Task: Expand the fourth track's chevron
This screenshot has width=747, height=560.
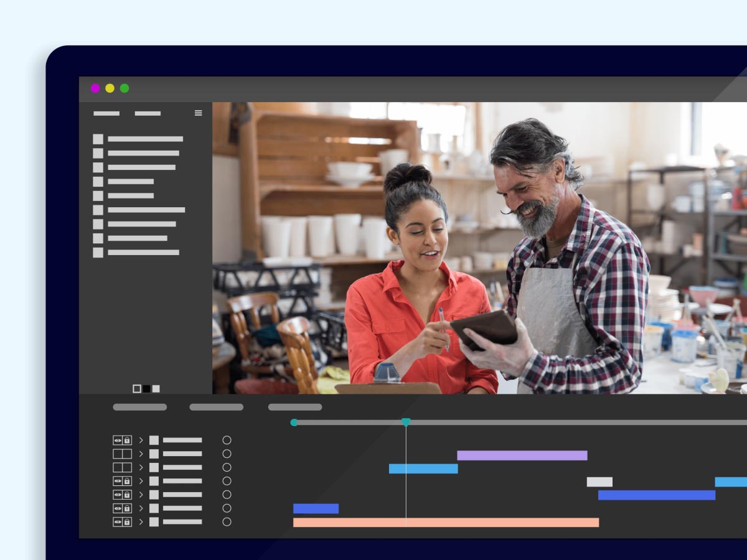Action: (141, 480)
